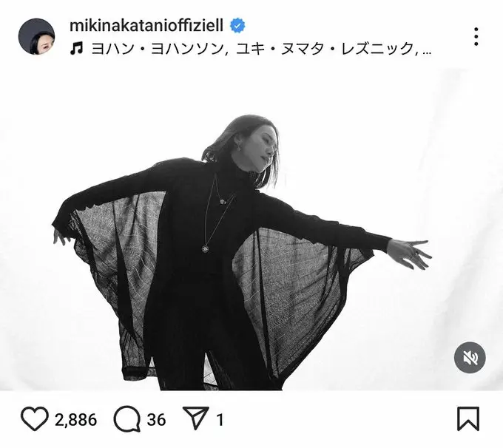Click the share count of 1

click(220, 420)
